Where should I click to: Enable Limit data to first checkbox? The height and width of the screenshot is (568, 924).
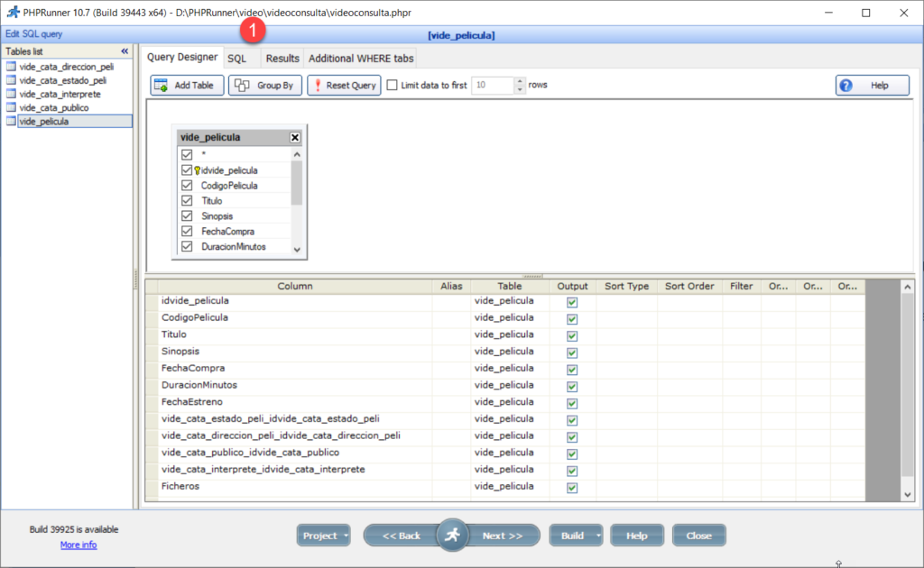[392, 85]
